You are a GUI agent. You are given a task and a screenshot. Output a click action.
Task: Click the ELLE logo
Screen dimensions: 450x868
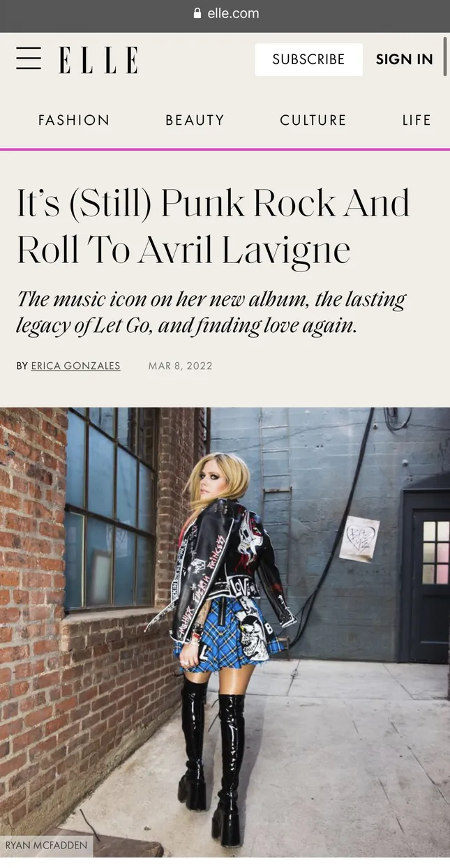tap(98, 60)
